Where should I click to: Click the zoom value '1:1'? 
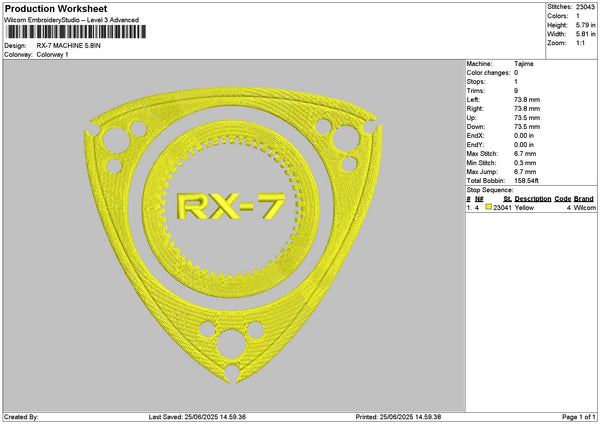pos(580,43)
